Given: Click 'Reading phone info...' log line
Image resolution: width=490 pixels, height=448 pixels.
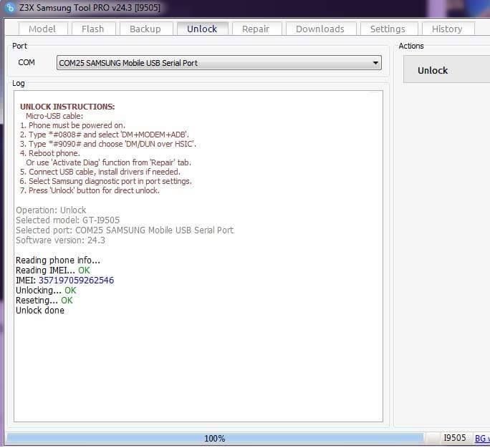Looking at the screenshot, I should click(x=58, y=260).
